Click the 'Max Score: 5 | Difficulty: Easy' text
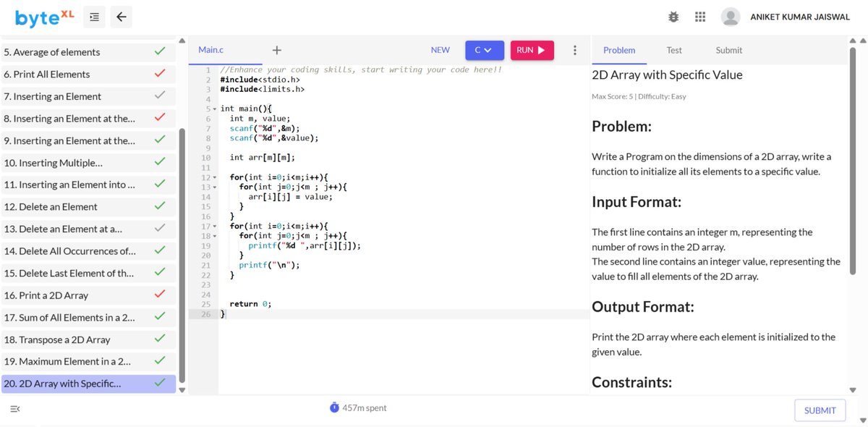This screenshot has height=427, width=868. point(639,96)
